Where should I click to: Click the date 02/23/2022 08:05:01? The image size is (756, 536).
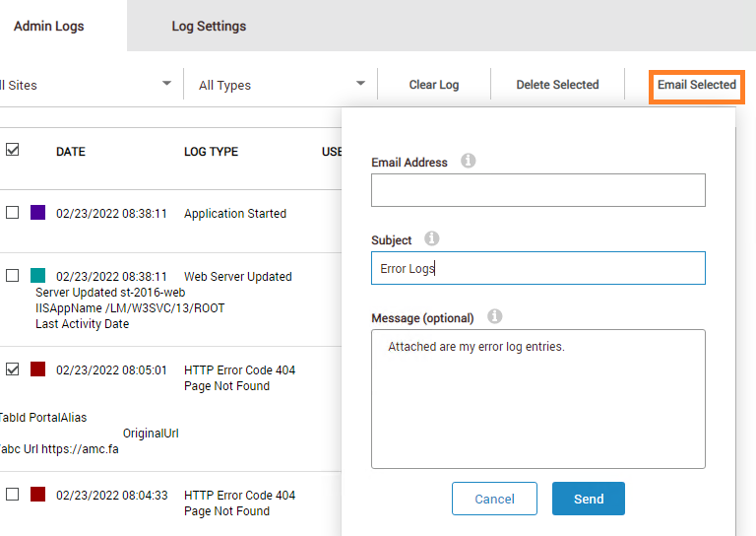tap(111, 370)
